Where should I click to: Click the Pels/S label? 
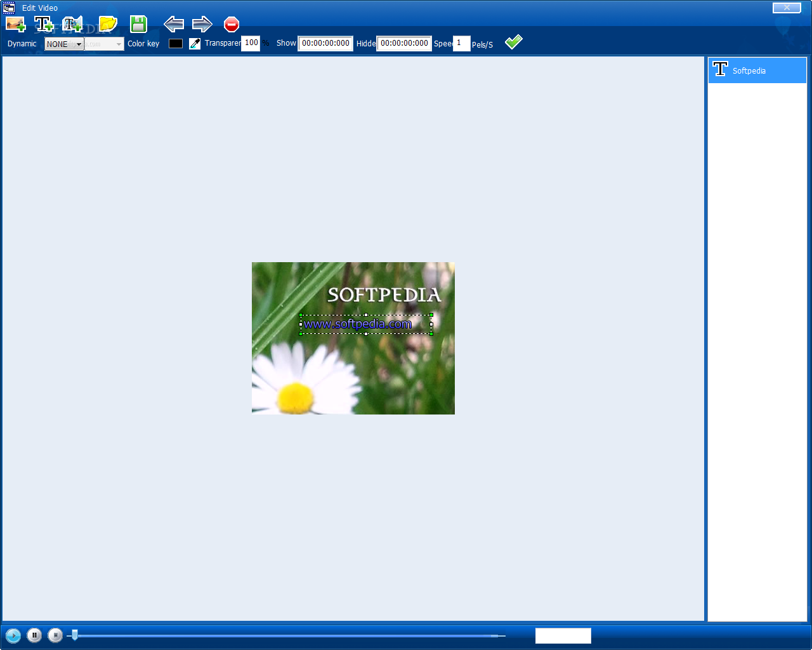[x=482, y=44]
